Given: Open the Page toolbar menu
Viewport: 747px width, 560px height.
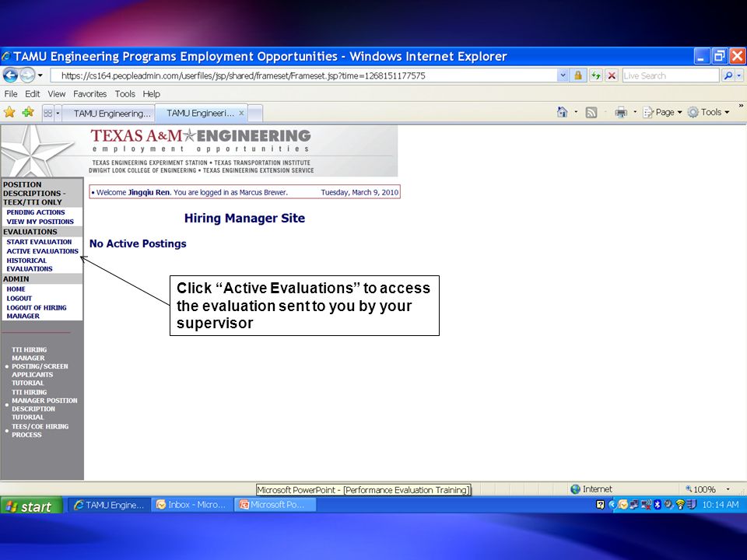Looking at the screenshot, I should (x=663, y=112).
